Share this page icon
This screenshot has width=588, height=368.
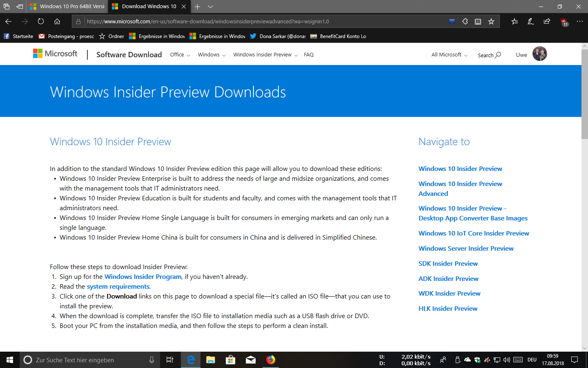547,21
